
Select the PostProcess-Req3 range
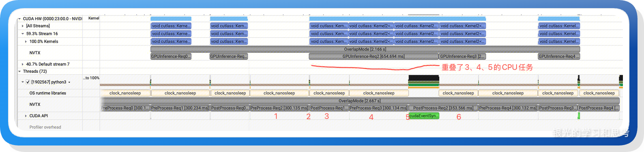click(558, 108)
